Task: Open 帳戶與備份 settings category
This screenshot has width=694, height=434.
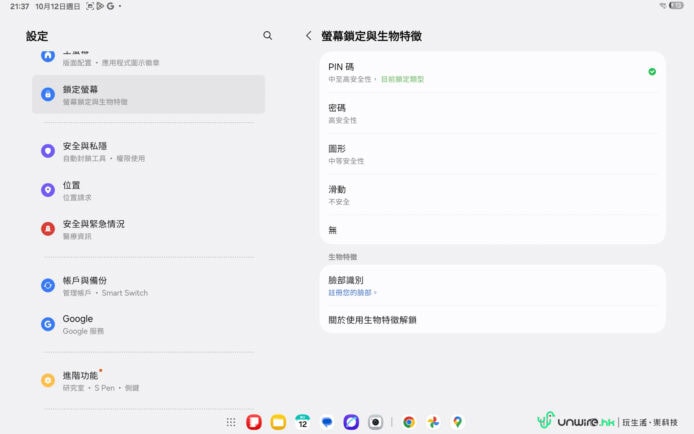Action: 148,286
